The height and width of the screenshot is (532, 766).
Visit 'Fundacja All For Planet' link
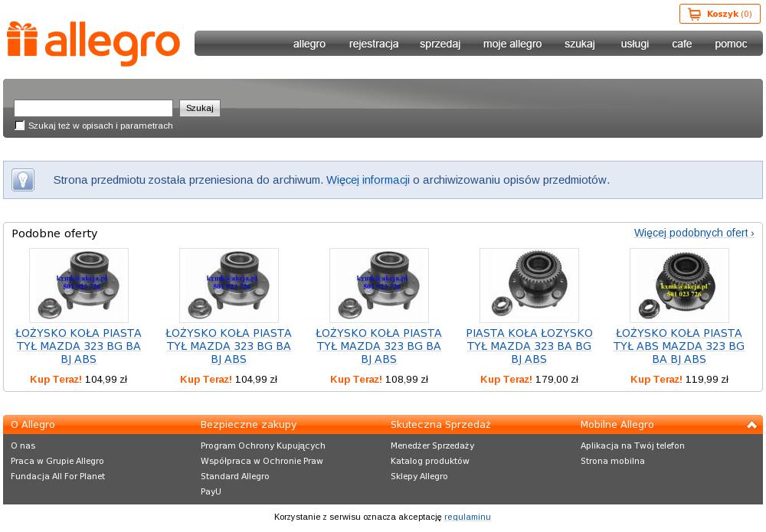point(57,476)
